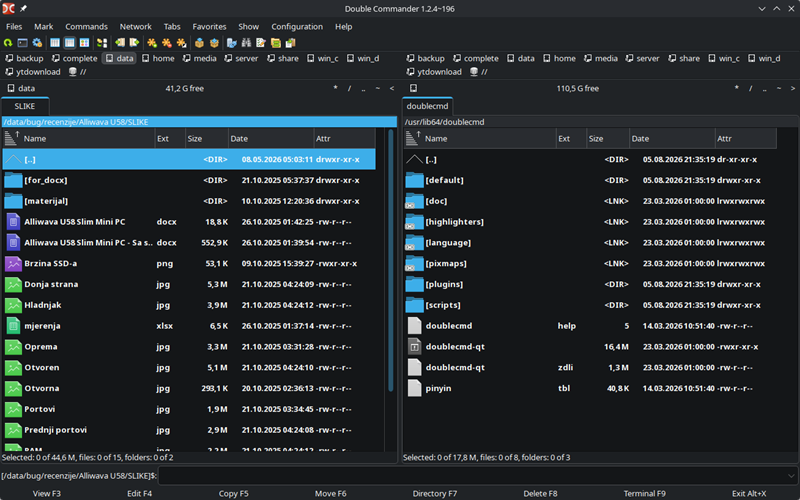Click the blue toolbar icon left of binoculars
800x500 pixels.
pos(232,43)
